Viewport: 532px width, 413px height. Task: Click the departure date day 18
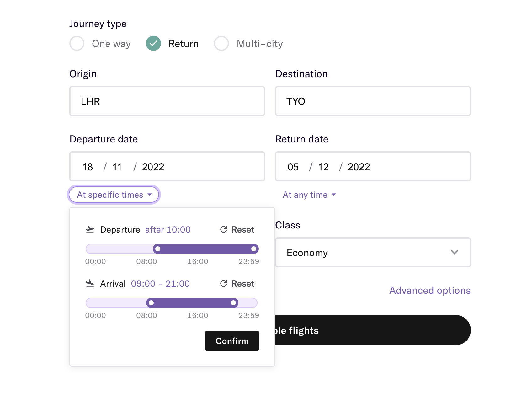pos(88,167)
